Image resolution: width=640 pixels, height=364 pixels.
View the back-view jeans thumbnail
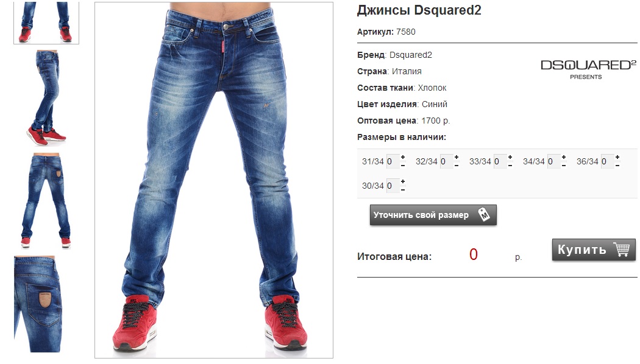tap(46, 200)
